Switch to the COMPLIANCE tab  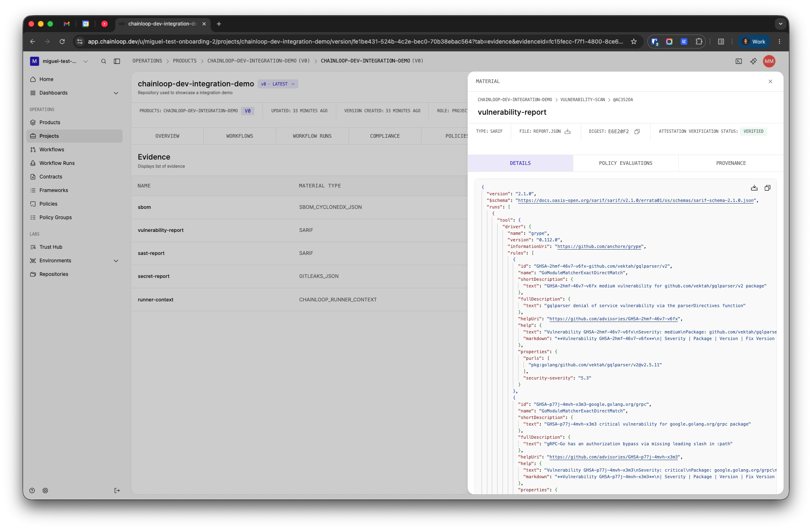pos(385,136)
